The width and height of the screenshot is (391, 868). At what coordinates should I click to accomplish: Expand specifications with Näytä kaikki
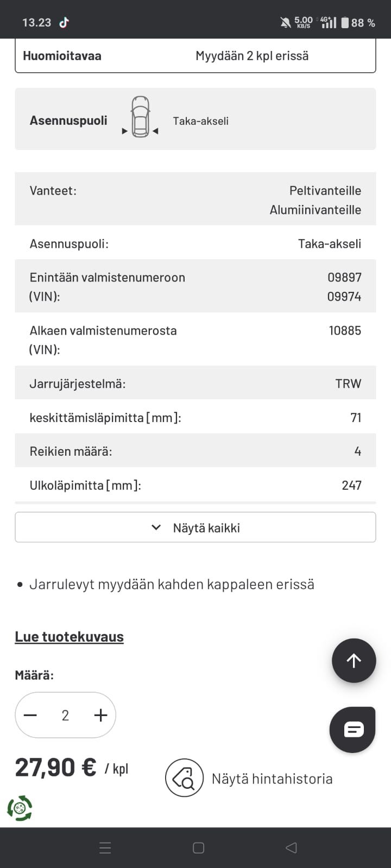pyautogui.click(x=206, y=528)
